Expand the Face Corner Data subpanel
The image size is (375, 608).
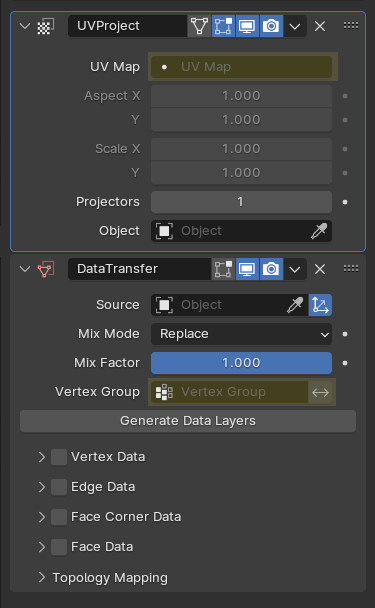pyautogui.click(x=41, y=517)
